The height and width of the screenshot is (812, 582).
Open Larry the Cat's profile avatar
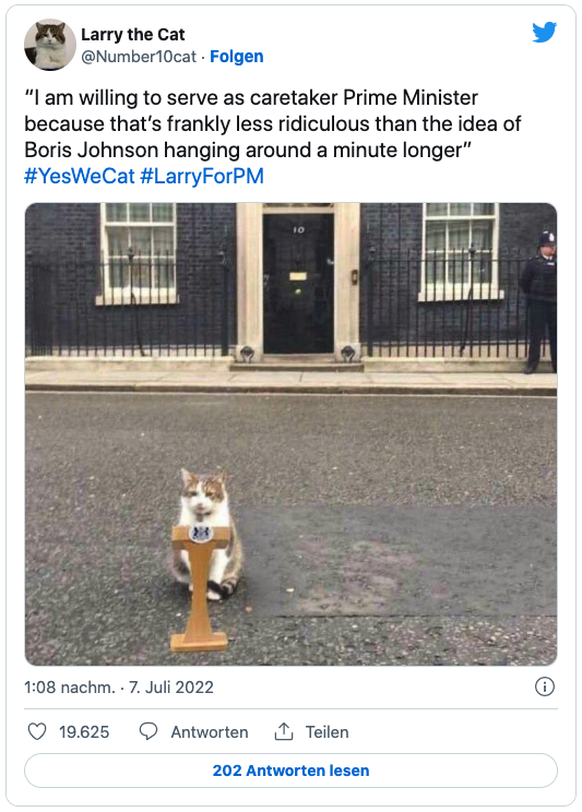point(50,45)
